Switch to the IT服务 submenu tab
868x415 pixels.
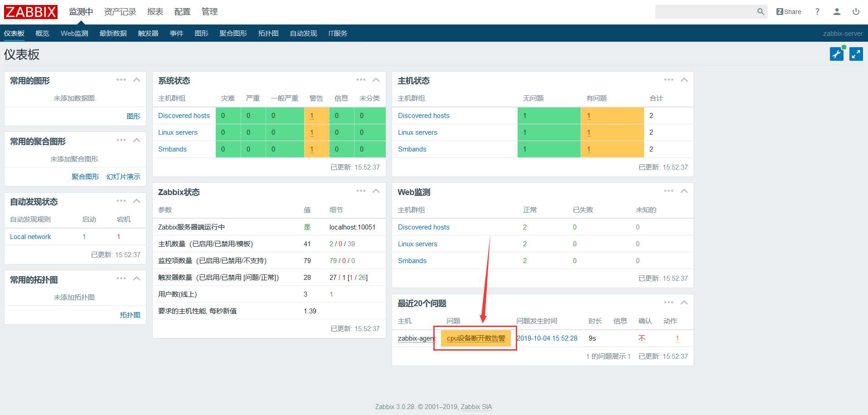tap(338, 34)
